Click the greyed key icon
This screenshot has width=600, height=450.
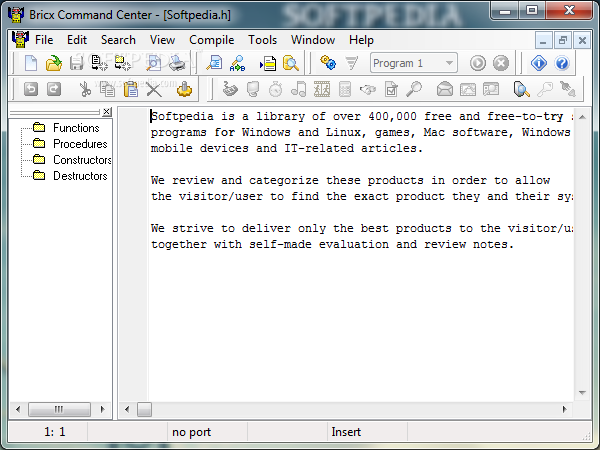[545, 89]
